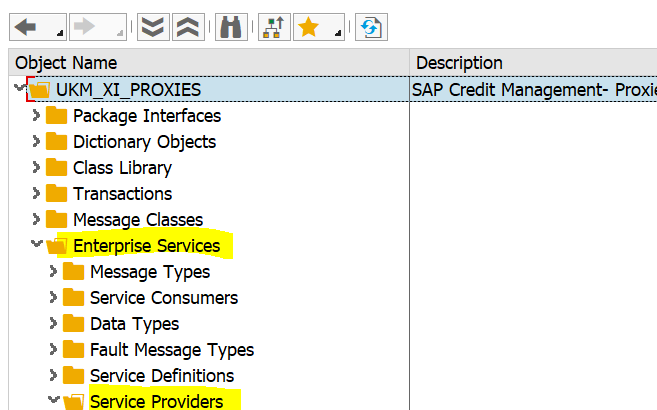Expand the Dictionary Objects node
Image resolution: width=657 pixels, height=410 pixels.
coord(37,141)
